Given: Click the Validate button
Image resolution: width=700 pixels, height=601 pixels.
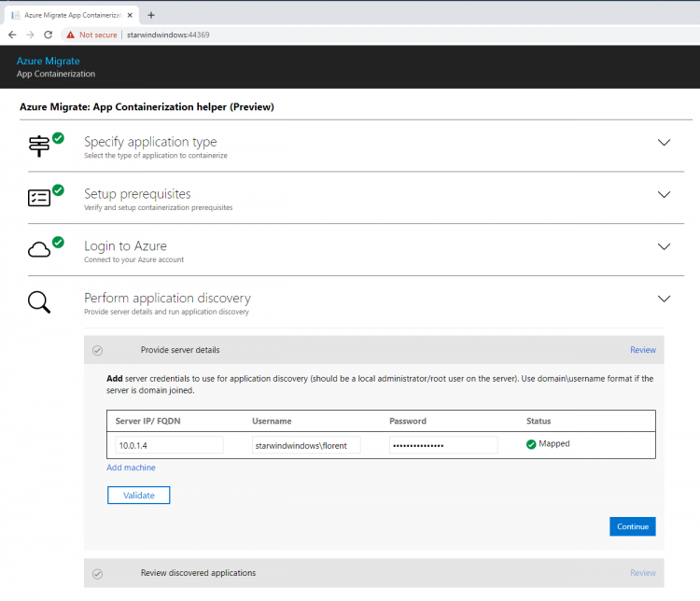Looking at the screenshot, I should [138, 496].
